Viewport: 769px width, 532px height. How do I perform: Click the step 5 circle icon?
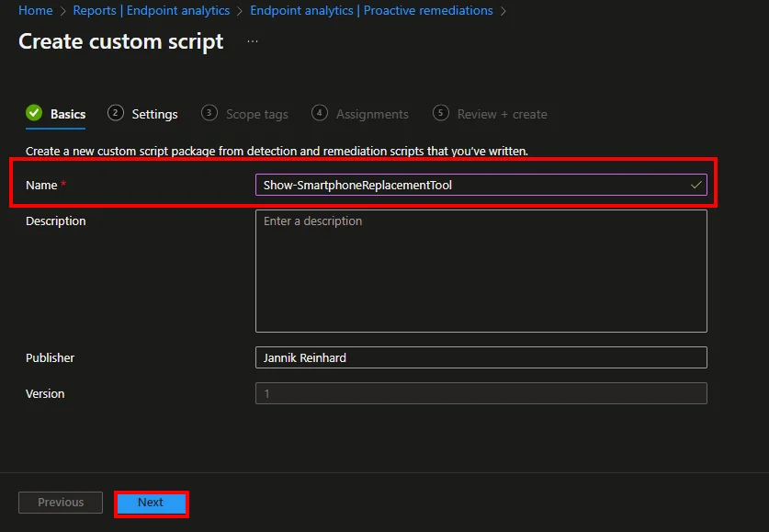coord(441,113)
